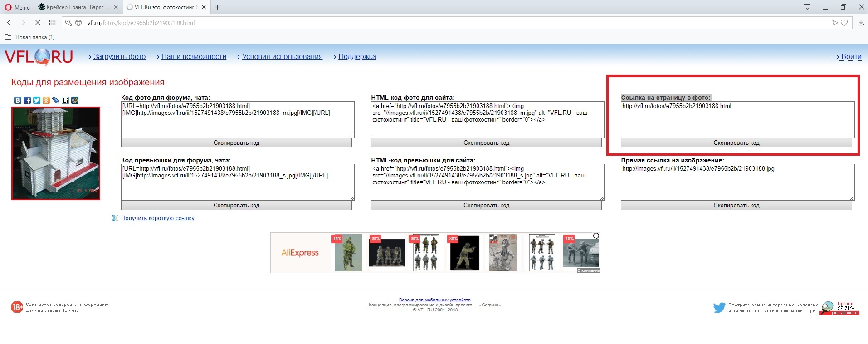This screenshot has height=344, width=868.
Task: Click the Odnoklassniki share icon
Action: click(46, 100)
